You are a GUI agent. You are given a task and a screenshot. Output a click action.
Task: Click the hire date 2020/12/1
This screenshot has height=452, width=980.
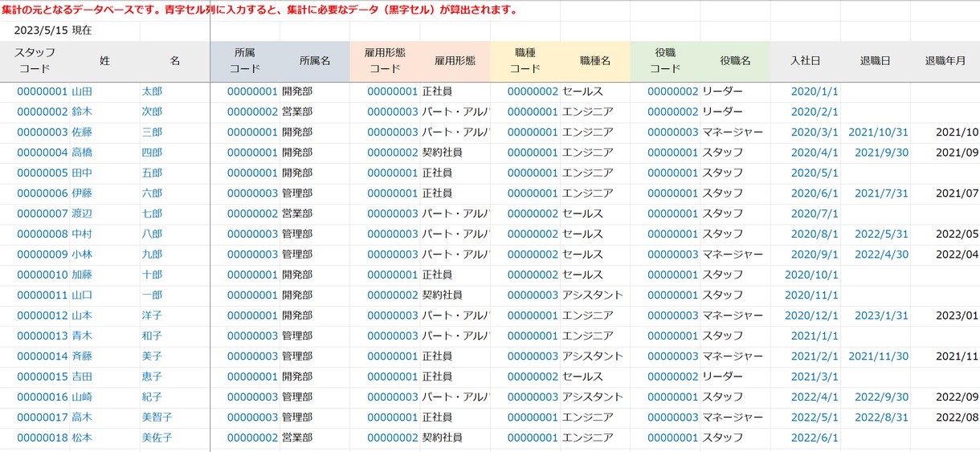point(811,316)
